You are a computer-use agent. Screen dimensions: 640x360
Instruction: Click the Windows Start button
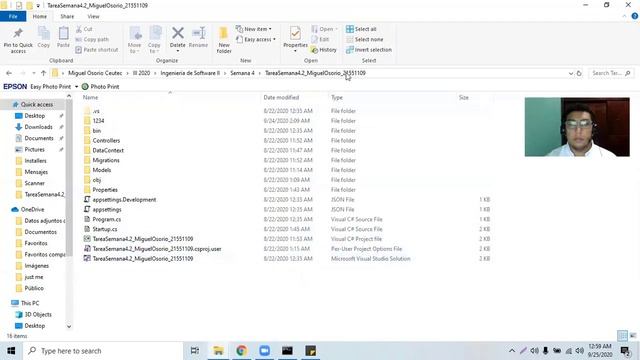[11, 351]
